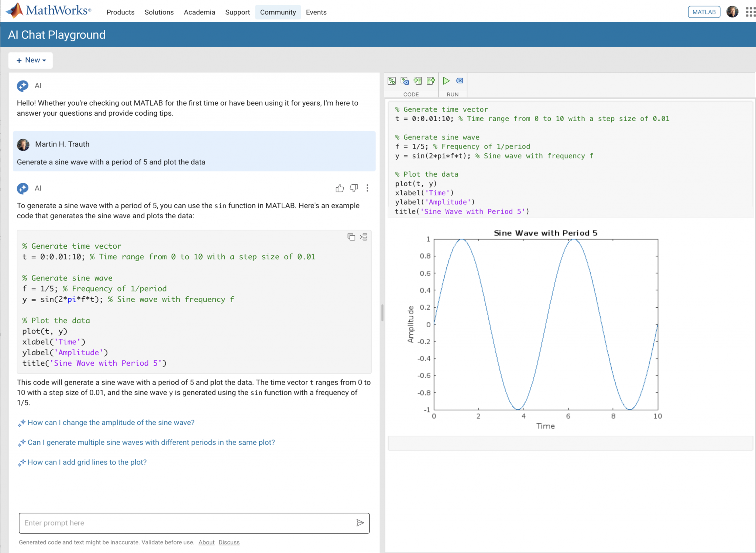
Task: Open the Community menu
Action: click(x=278, y=12)
